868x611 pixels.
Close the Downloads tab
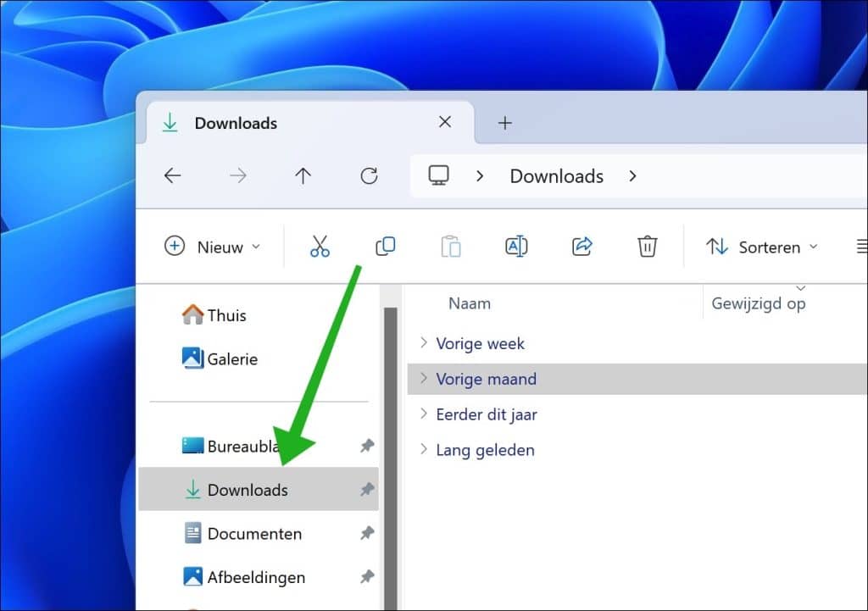coord(445,122)
